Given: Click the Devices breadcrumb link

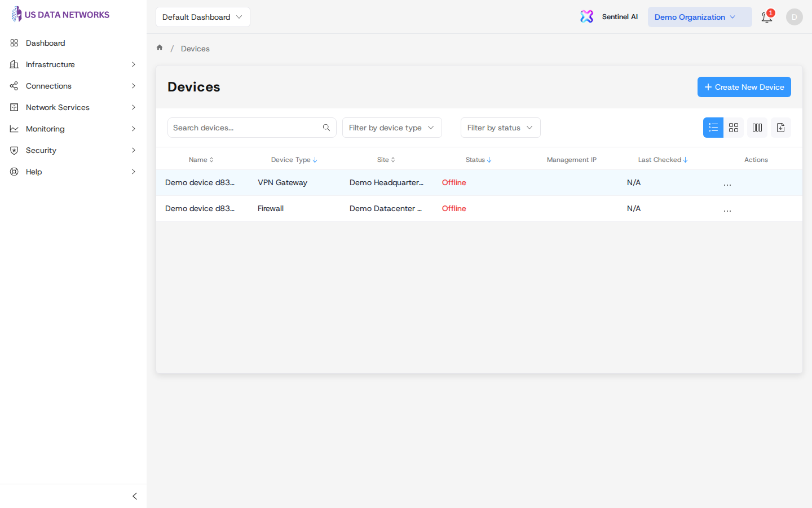Looking at the screenshot, I should pos(195,49).
